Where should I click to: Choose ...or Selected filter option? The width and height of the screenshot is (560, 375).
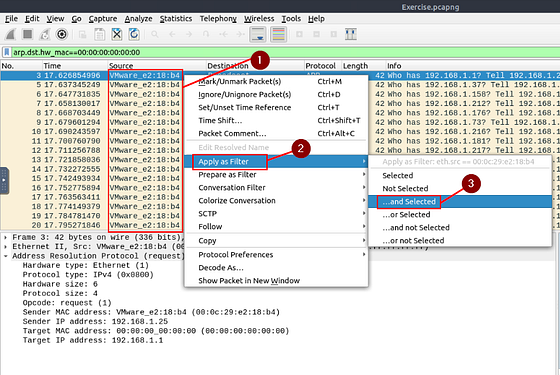click(460, 215)
